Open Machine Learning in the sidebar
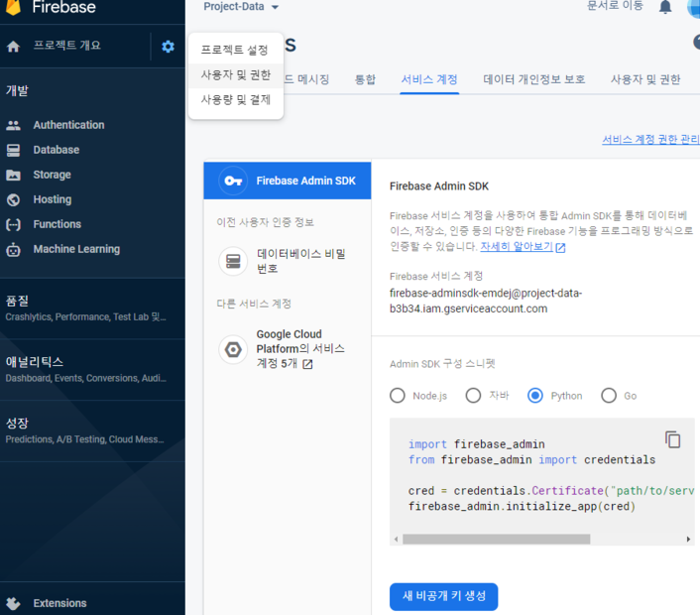The image size is (700, 615). 76,249
